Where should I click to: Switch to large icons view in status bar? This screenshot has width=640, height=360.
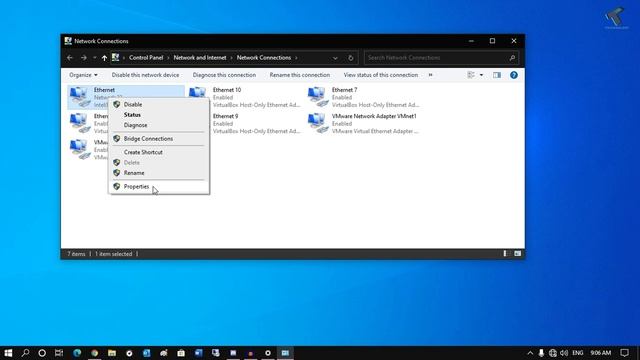click(517, 254)
